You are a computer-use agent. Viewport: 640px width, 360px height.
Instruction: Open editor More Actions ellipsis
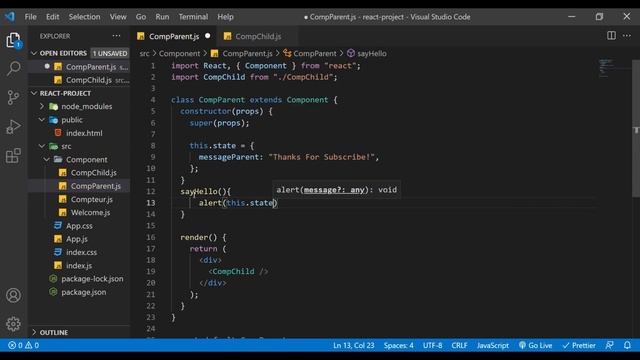(x=627, y=36)
